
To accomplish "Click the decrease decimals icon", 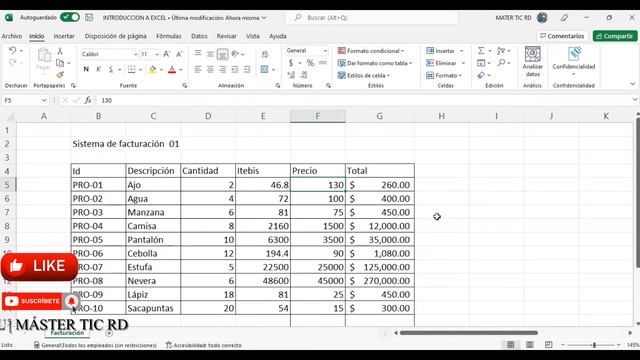I will pos(304,75).
